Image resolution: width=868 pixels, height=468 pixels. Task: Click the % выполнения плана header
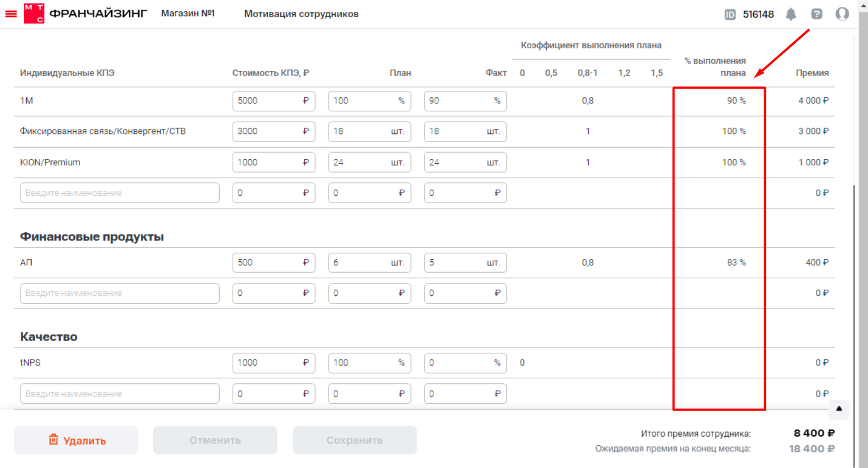click(715, 66)
